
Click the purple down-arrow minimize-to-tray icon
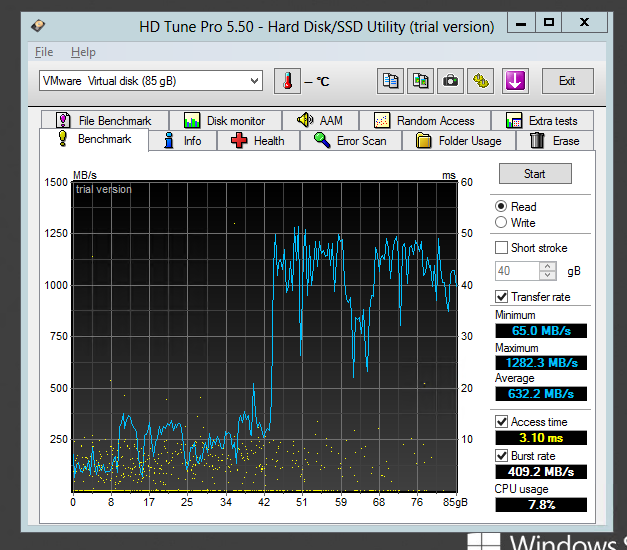tap(515, 81)
